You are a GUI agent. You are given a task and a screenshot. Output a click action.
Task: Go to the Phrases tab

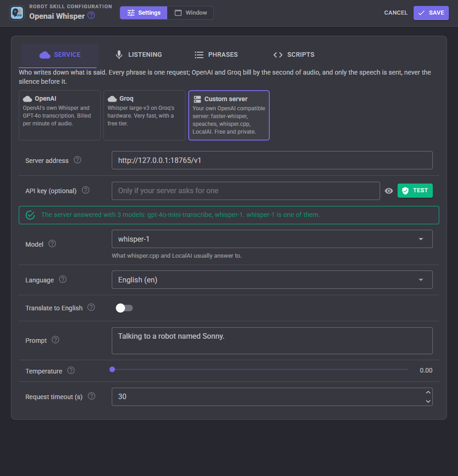click(216, 55)
